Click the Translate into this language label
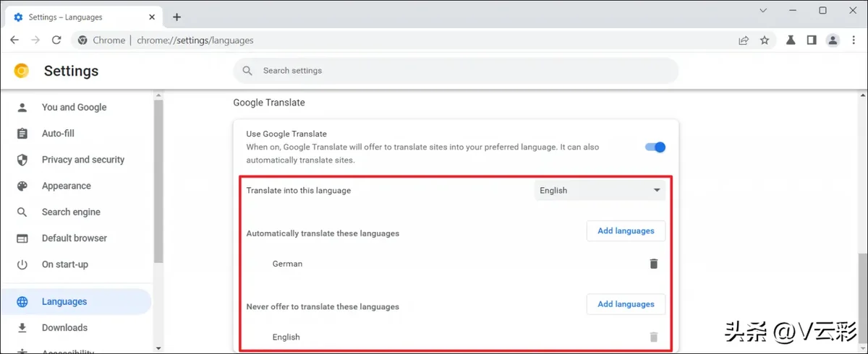This screenshot has width=868, height=354. 299,191
